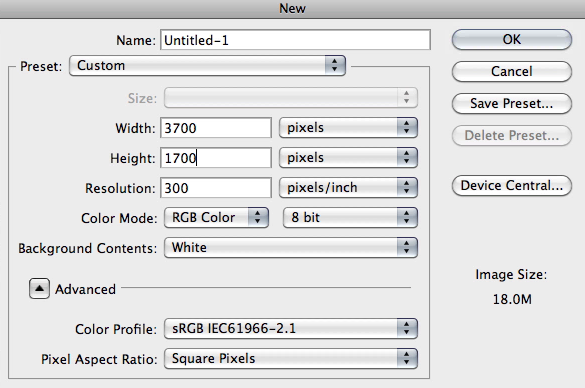Open the Height units dropdown

pyautogui.click(x=348, y=157)
